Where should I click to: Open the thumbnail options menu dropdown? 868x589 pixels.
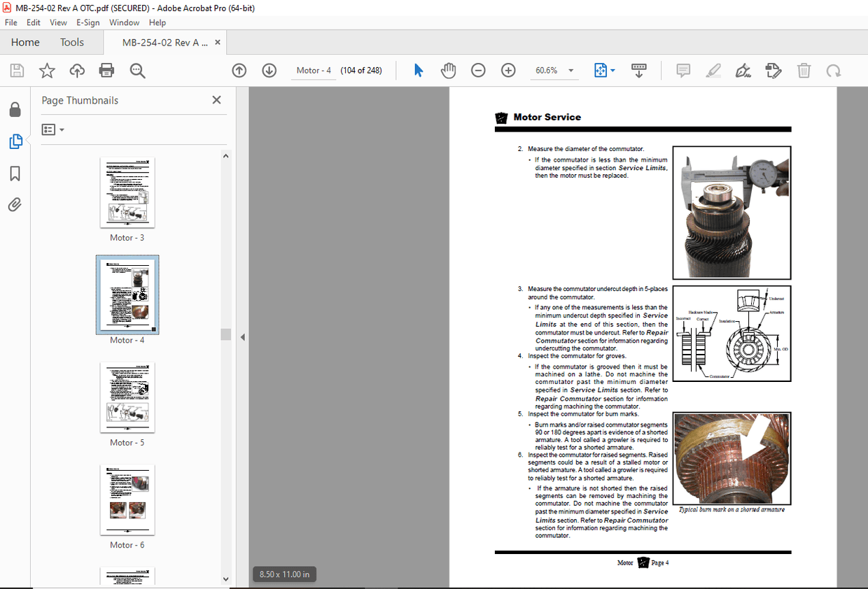click(x=53, y=129)
